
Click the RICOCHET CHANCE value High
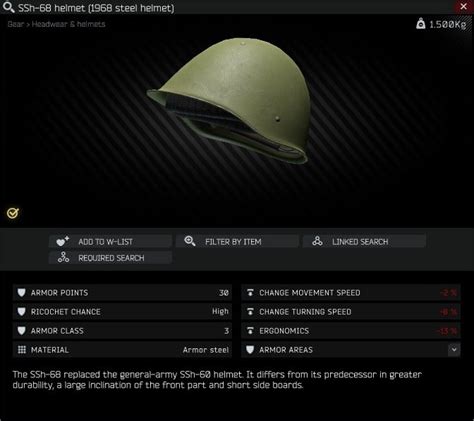point(220,311)
